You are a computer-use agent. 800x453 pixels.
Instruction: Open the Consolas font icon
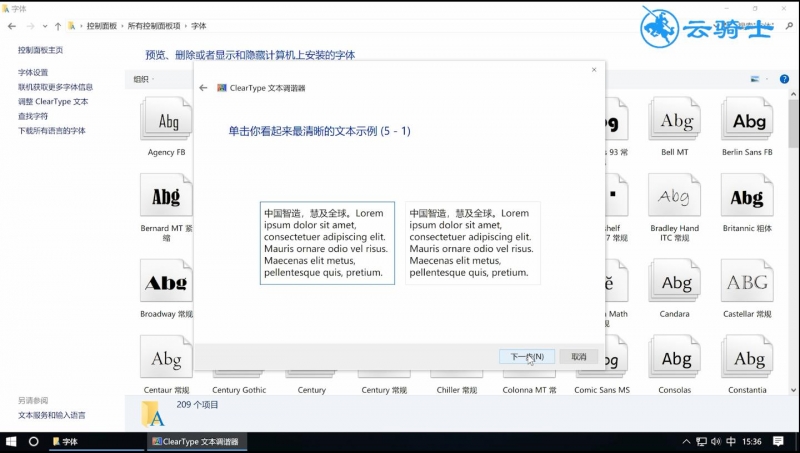tap(674, 357)
